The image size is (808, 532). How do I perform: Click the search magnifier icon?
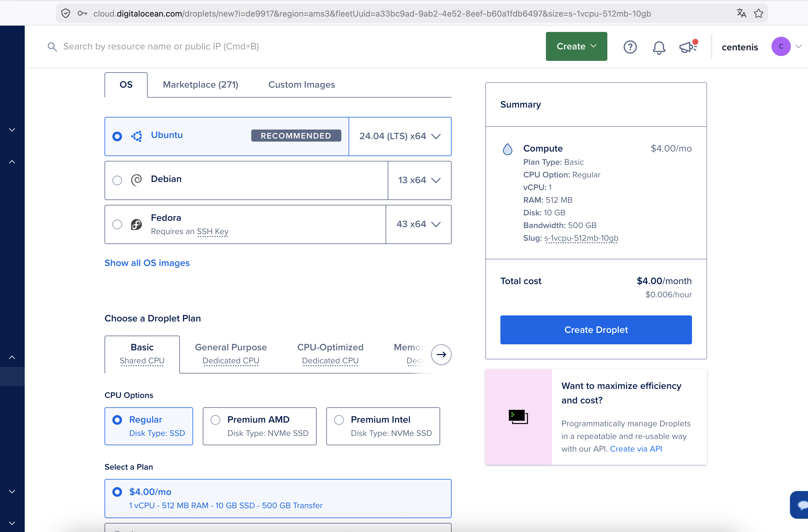point(52,46)
